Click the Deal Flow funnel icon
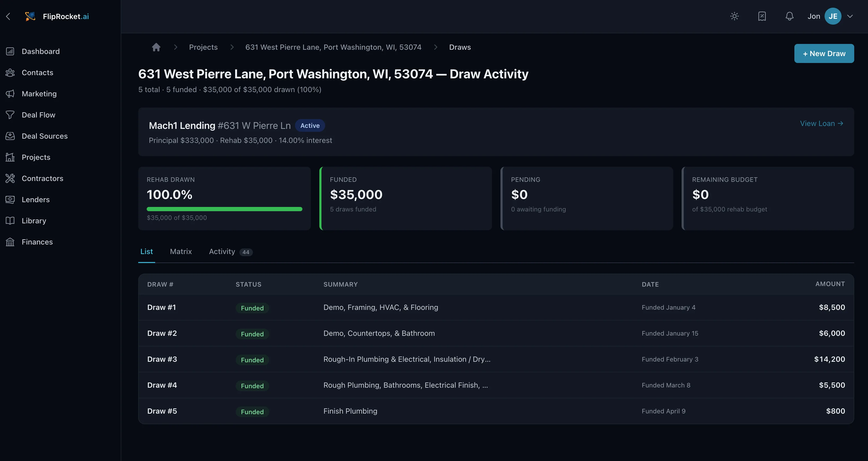Screen dimensions: 868x461 coord(10,115)
